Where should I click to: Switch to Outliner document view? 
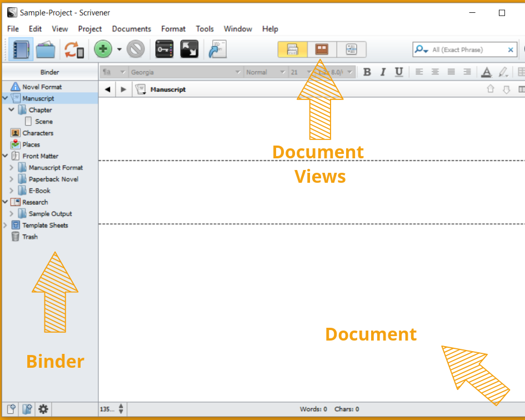click(x=351, y=49)
